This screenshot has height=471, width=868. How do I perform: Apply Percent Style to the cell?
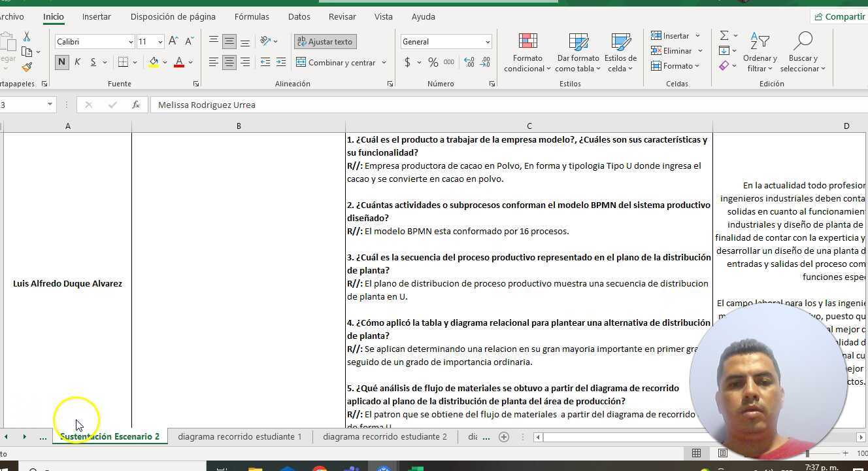[x=433, y=62]
